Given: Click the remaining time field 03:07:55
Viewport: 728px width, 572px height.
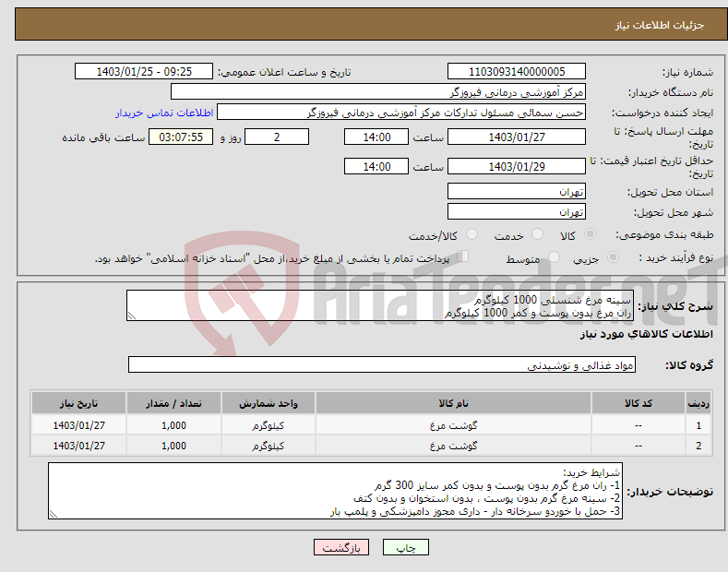Looking at the screenshot, I should point(181,137).
